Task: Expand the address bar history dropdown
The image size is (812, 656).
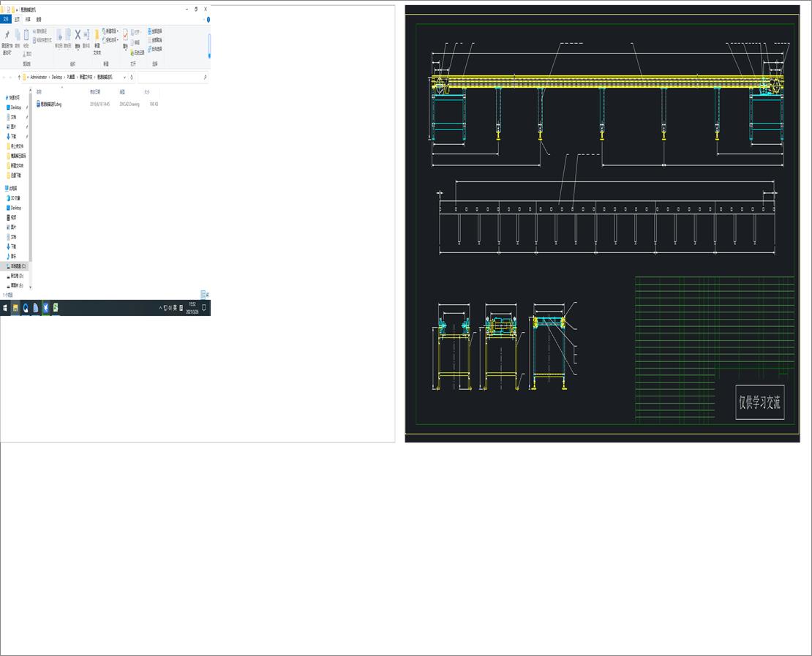Action: click(125, 77)
